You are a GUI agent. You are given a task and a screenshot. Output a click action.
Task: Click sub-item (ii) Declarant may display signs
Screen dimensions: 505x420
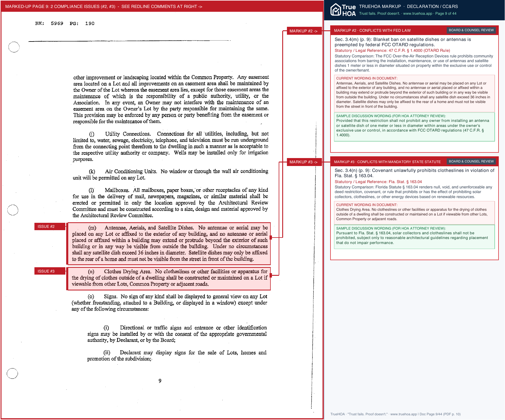point(177,356)
